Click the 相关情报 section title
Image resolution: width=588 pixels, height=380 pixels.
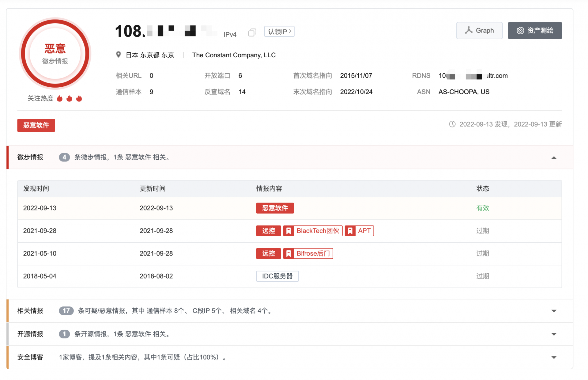click(x=30, y=311)
